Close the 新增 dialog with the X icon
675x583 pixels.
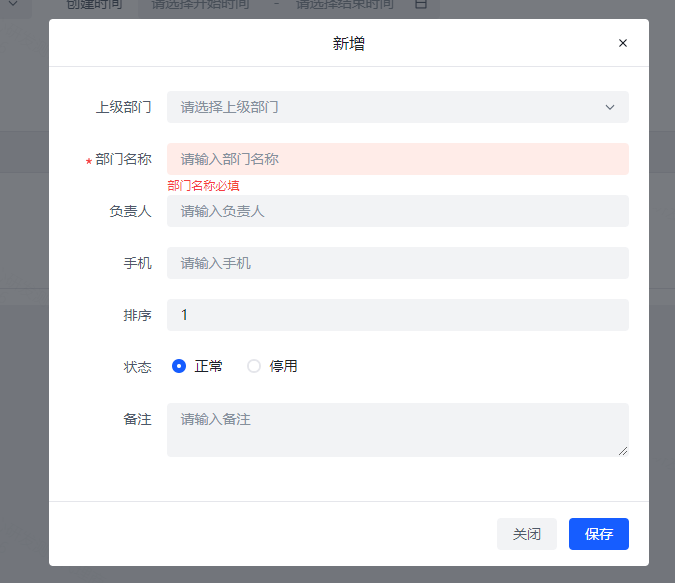623,43
